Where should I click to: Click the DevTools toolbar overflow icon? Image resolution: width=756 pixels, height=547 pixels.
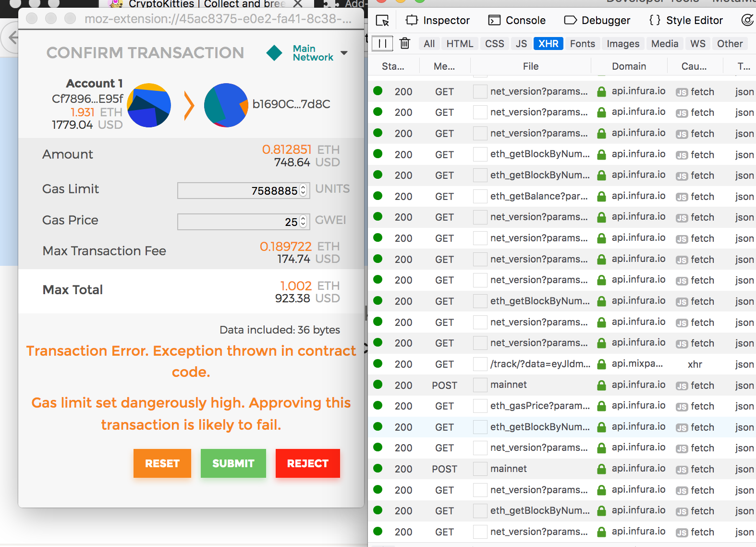coord(748,20)
